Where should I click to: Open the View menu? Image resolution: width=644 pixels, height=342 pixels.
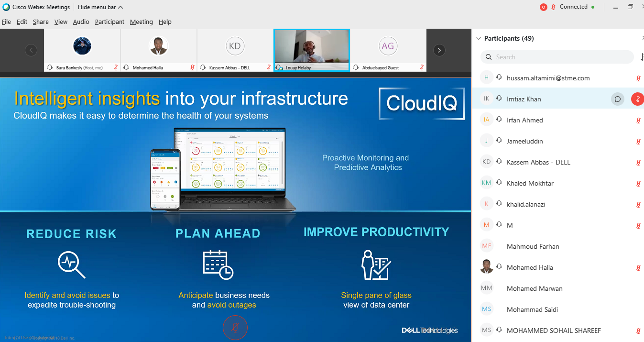point(61,22)
